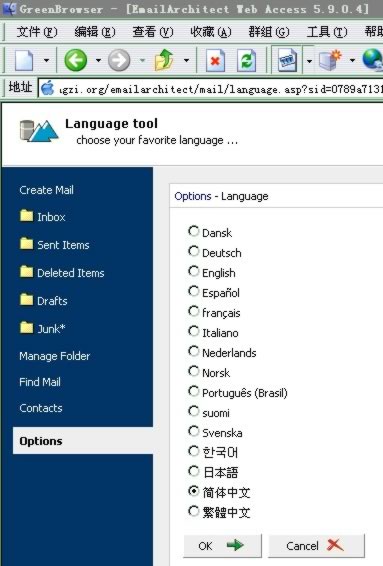This screenshot has width=383, height=566.
Task: Select the Simplified Chinese 简体中文 option
Action: (193, 491)
